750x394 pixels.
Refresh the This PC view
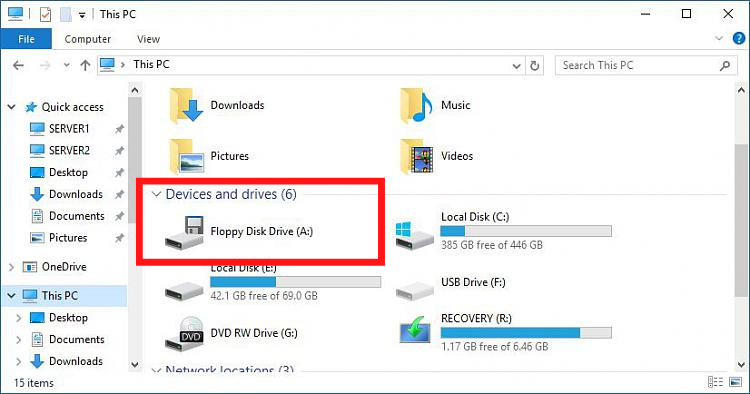pyautogui.click(x=535, y=66)
